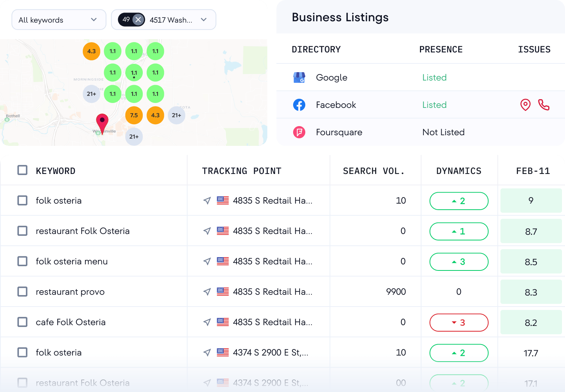Viewport: 565px width, 392px height.
Task: Click the US flag in cafe Folk Osteria row
Action: 223,322
